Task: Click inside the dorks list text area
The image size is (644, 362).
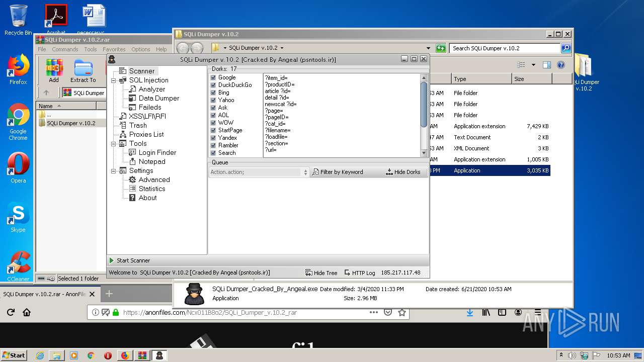Action: 341,115
